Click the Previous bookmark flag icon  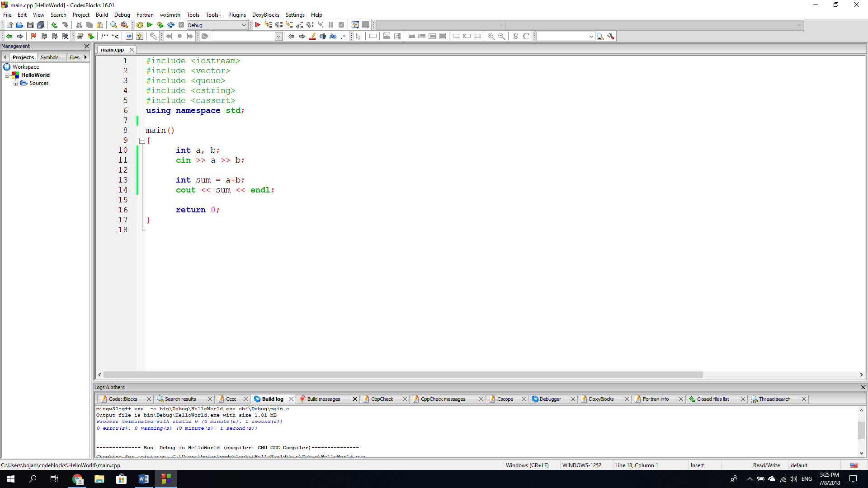pyautogui.click(x=44, y=36)
